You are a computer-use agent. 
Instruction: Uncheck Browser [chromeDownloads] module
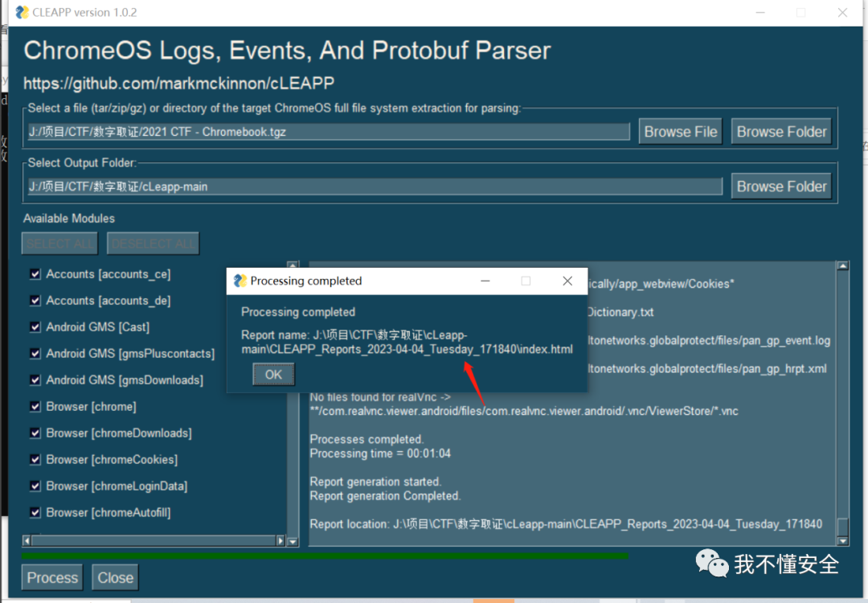pyautogui.click(x=35, y=433)
